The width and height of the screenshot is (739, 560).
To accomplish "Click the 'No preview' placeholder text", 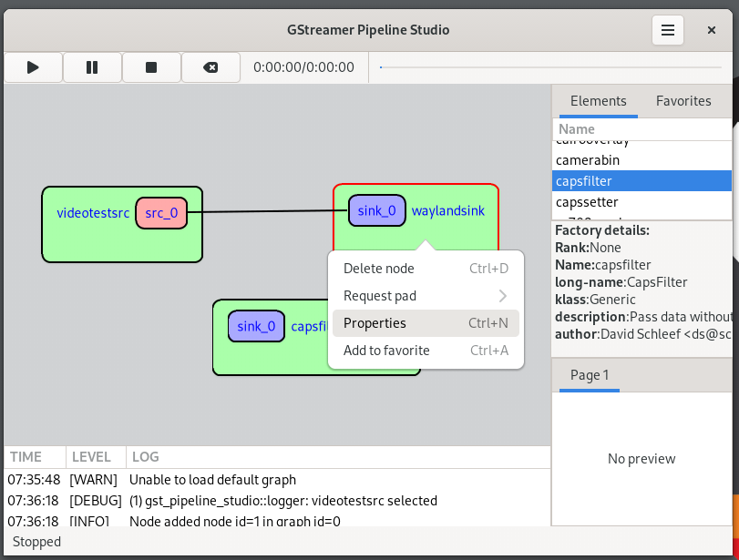I will tap(641, 458).
